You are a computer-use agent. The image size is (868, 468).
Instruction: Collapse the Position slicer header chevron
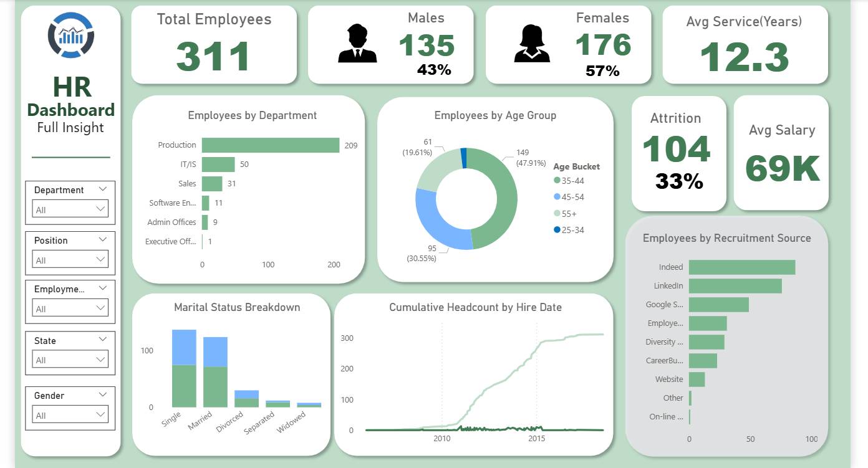coord(103,239)
